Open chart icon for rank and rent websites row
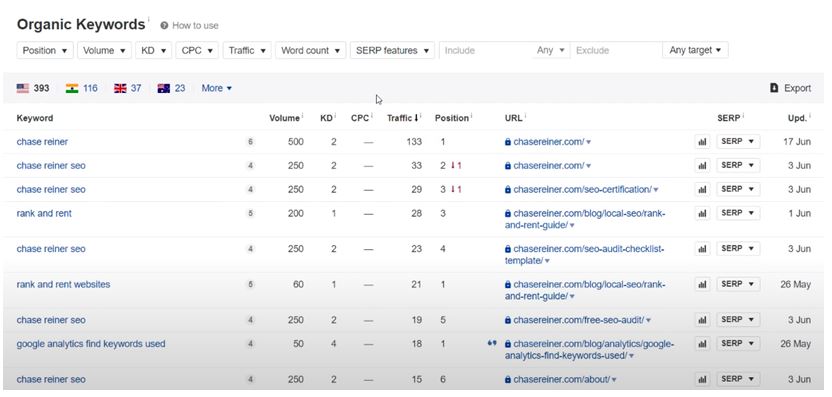 click(x=702, y=284)
